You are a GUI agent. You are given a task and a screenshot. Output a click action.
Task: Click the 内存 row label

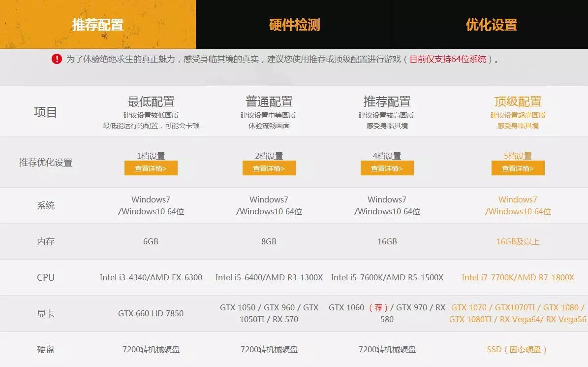point(46,241)
